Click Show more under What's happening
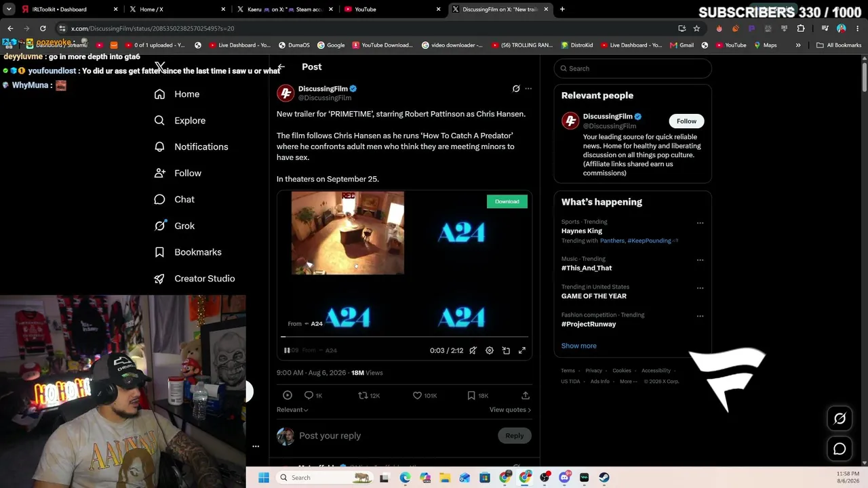The height and width of the screenshot is (488, 868). [x=579, y=346]
